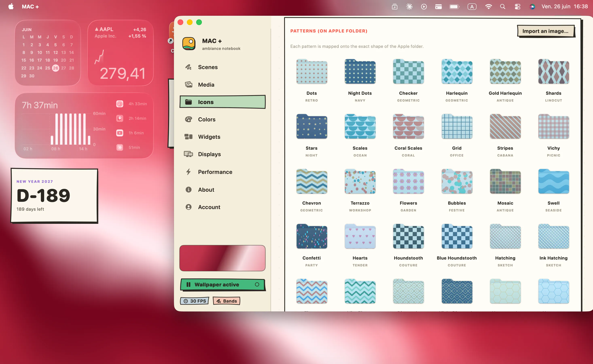
Task: Select the Gold Harlequin folder icon
Action: tap(505, 72)
